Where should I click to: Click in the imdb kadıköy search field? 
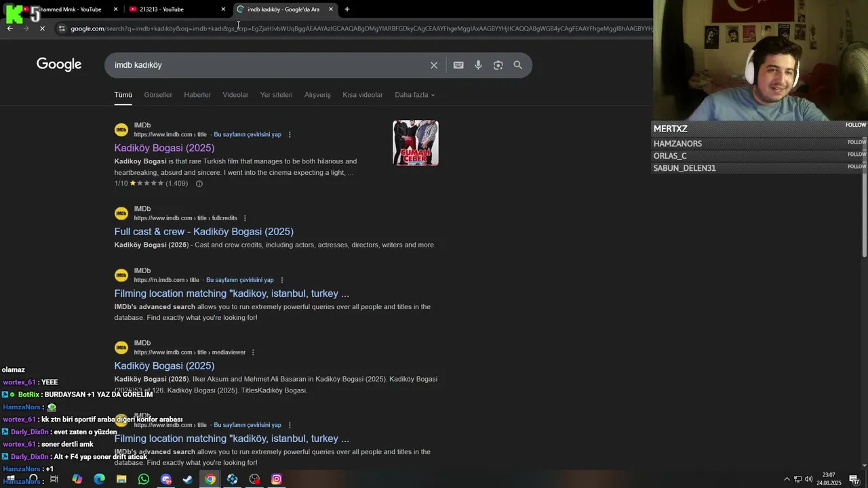coord(268,65)
